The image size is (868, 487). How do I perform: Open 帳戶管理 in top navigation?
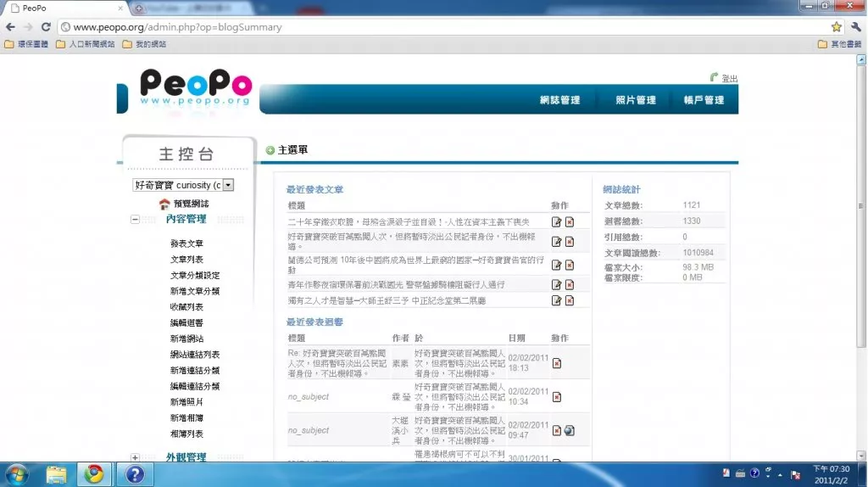704,100
